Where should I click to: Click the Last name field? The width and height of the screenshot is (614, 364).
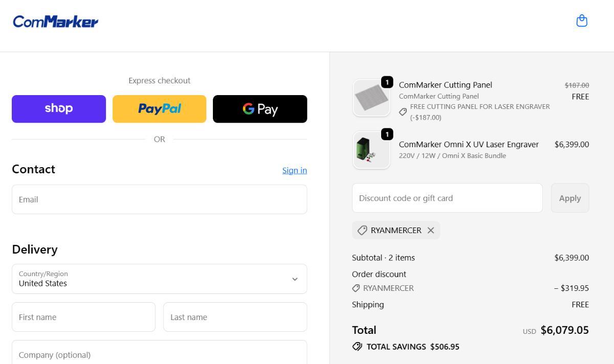point(235,317)
